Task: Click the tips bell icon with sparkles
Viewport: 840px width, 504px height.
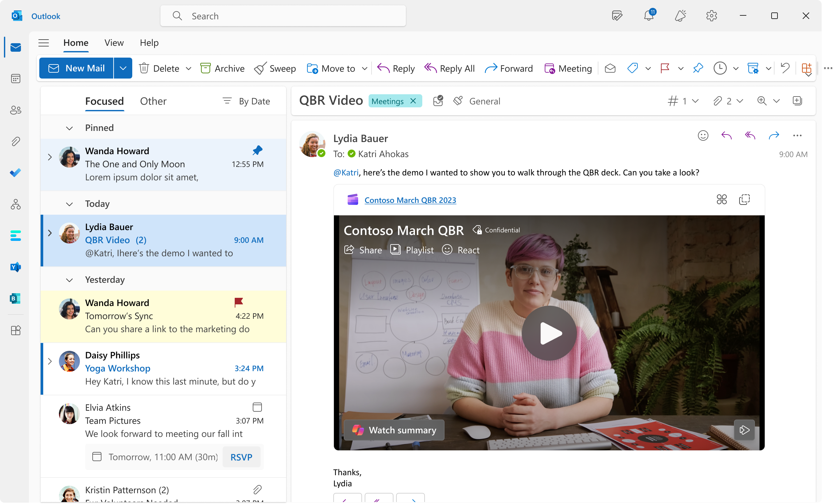Action: point(680,16)
